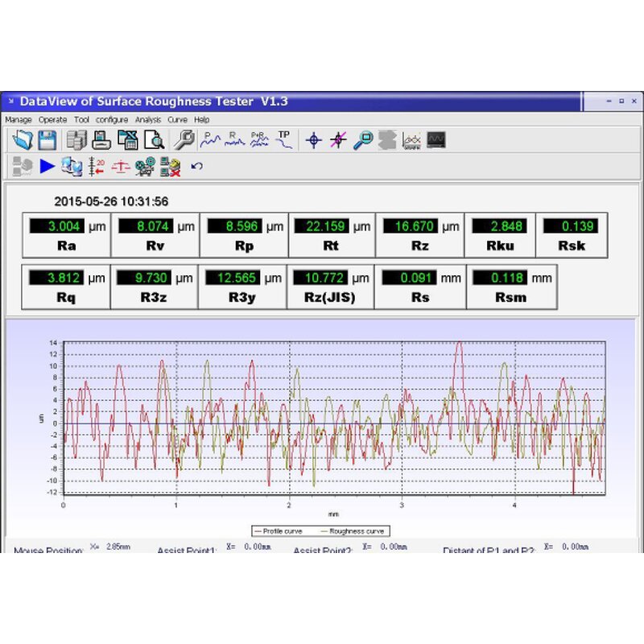The width and height of the screenshot is (644, 644).
Task: Open the Analysis menu
Action: point(148,119)
